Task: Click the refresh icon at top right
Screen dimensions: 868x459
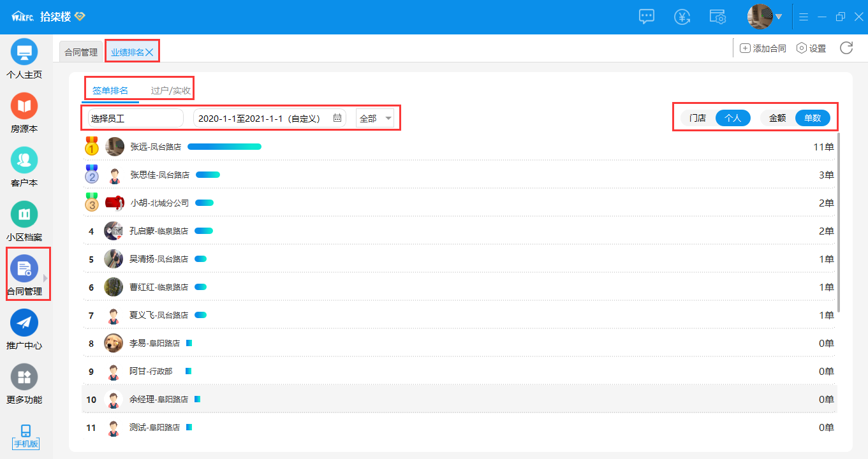Action: coord(846,48)
